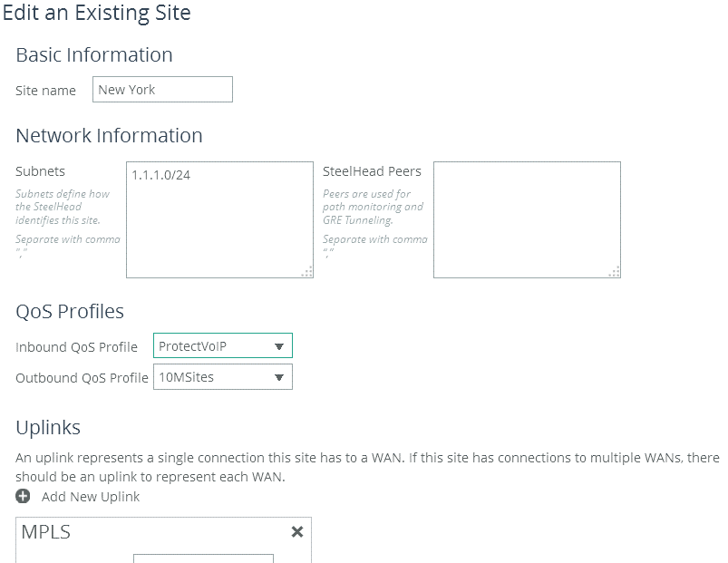Click the Site name label

point(46,91)
